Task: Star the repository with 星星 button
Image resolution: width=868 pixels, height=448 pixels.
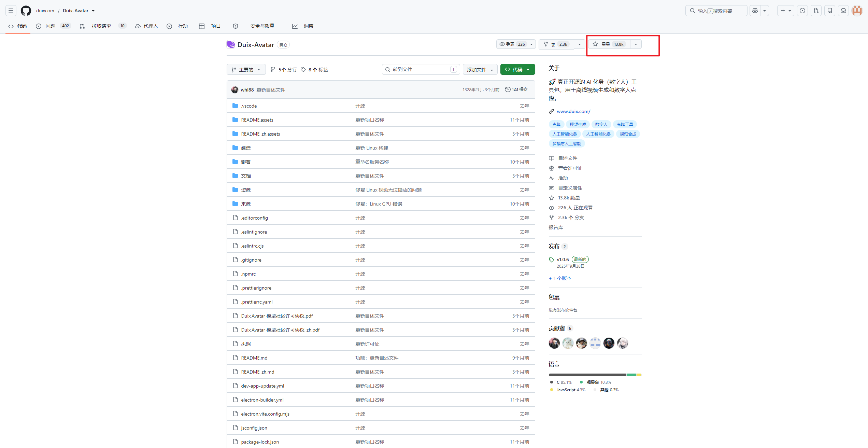Action: [x=610, y=44]
